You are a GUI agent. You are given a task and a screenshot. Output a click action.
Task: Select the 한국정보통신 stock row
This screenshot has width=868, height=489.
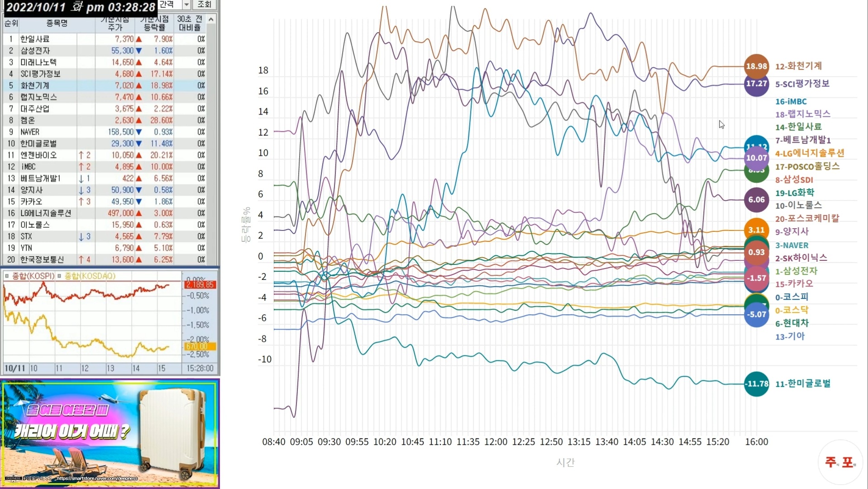105,260
